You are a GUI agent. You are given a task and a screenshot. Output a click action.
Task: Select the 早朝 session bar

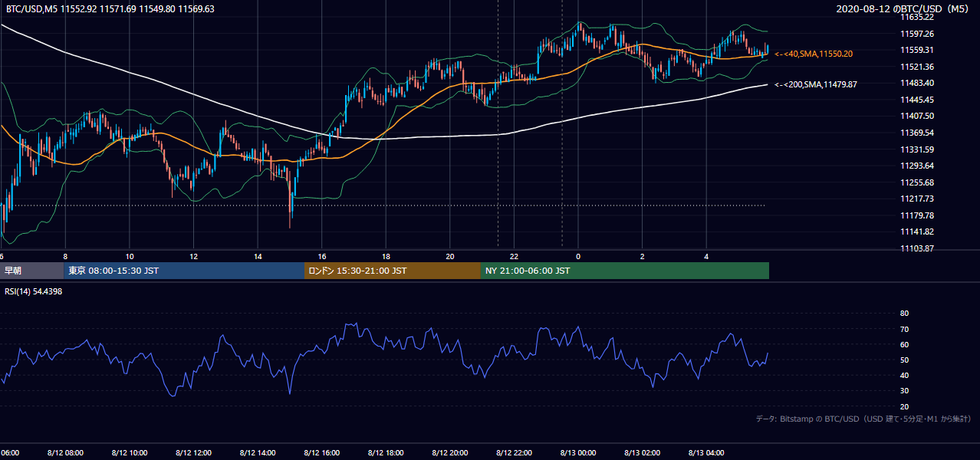pos(31,271)
